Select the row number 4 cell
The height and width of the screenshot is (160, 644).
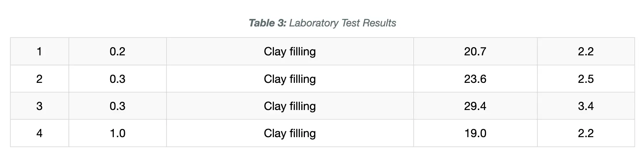point(40,133)
